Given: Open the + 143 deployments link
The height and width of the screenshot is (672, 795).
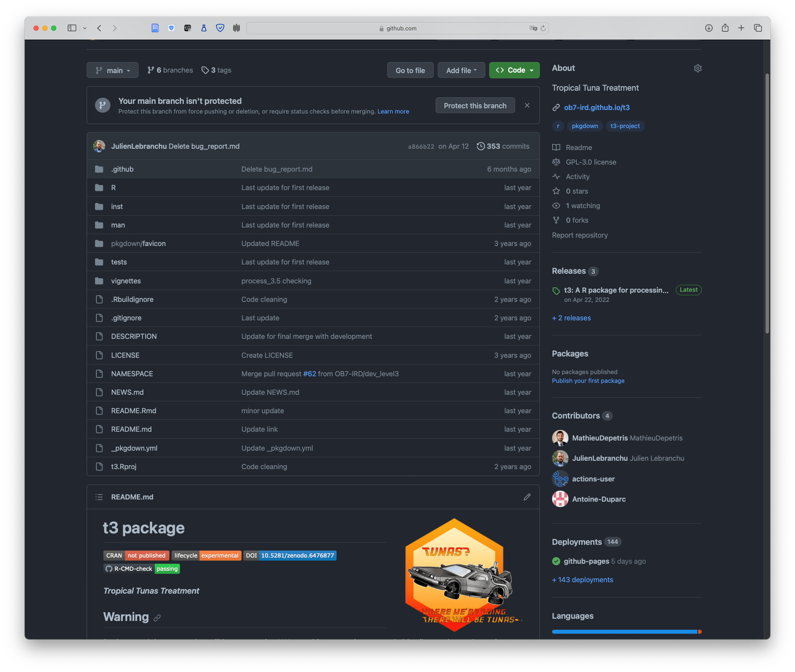Looking at the screenshot, I should pyautogui.click(x=583, y=580).
